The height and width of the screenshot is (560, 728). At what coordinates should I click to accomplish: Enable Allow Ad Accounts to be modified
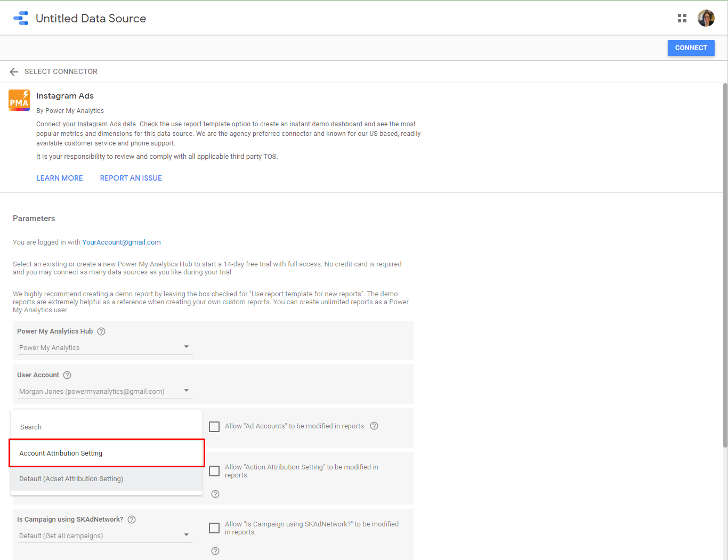214,427
